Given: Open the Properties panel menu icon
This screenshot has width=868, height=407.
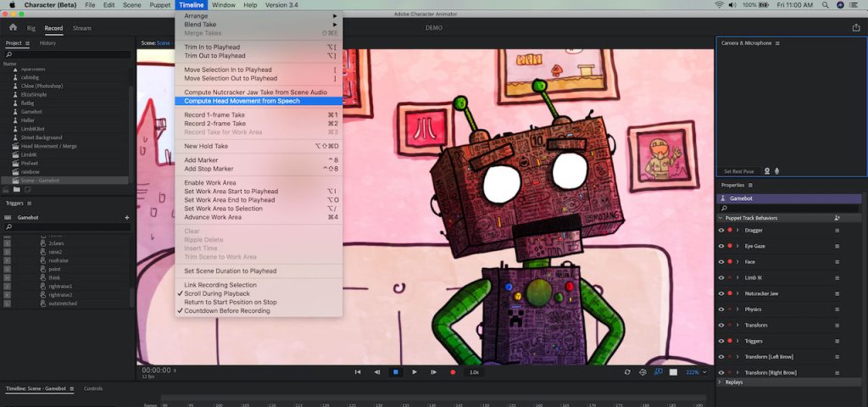Looking at the screenshot, I should click(x=750, y=185).
